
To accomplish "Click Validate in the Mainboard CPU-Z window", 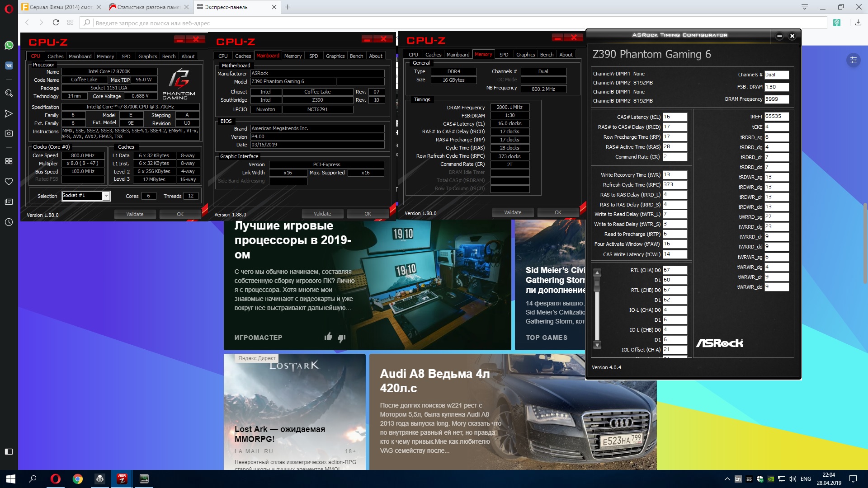I will point(322,214).
